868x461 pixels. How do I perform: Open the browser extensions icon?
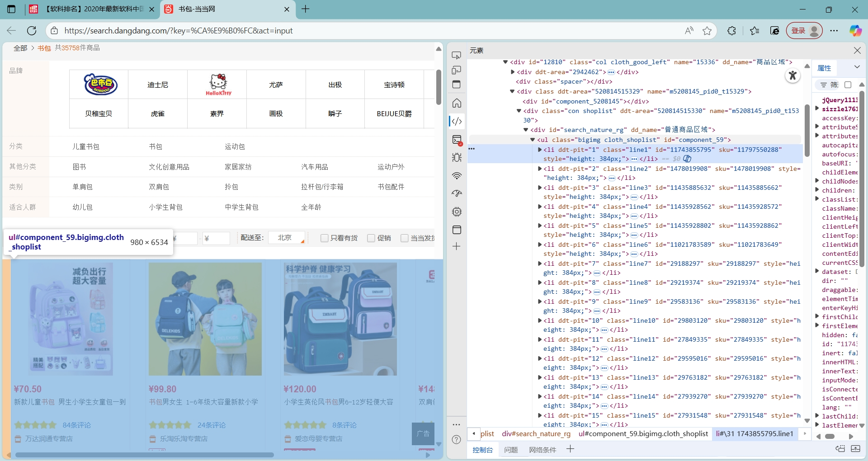pos(731,31)
